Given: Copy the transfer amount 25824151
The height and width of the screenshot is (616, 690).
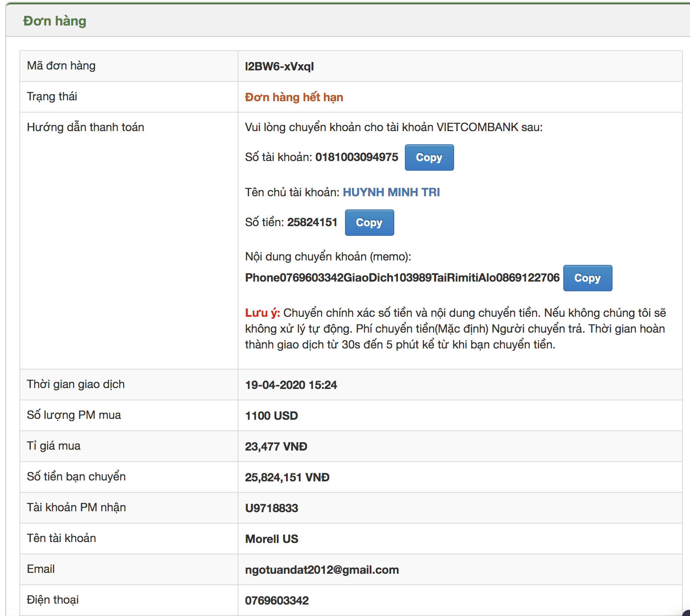Looking at the screenshot, I should [x=369, y=223].
